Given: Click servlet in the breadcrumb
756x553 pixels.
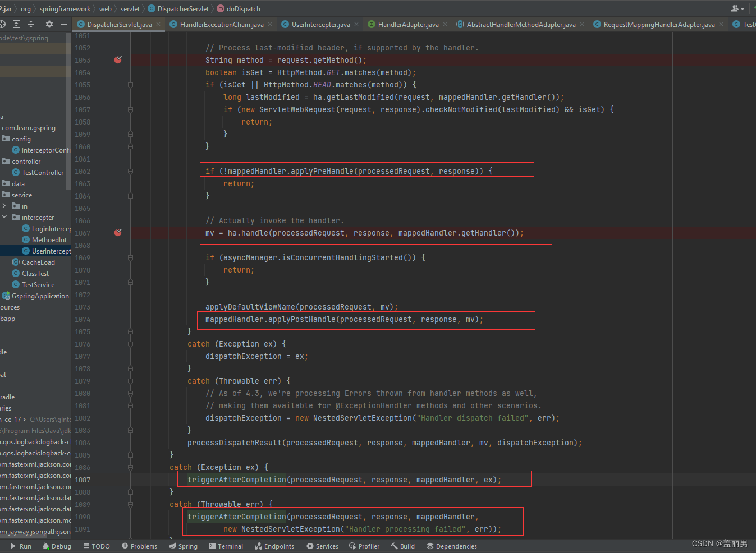Looking at the screenshot, I should tap(130, 9).
